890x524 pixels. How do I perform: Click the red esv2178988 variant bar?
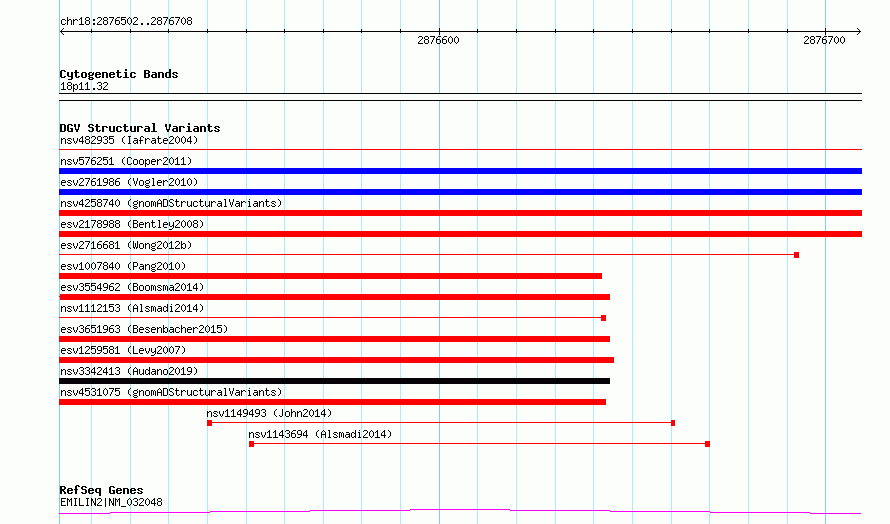tap(460, 234)
